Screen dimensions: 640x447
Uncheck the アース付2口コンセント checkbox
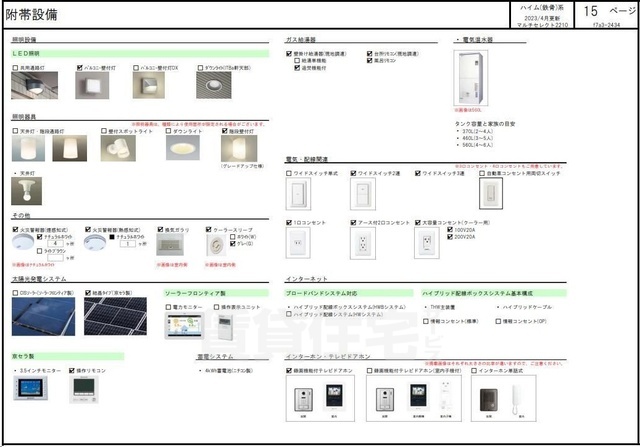coord(353,222)
